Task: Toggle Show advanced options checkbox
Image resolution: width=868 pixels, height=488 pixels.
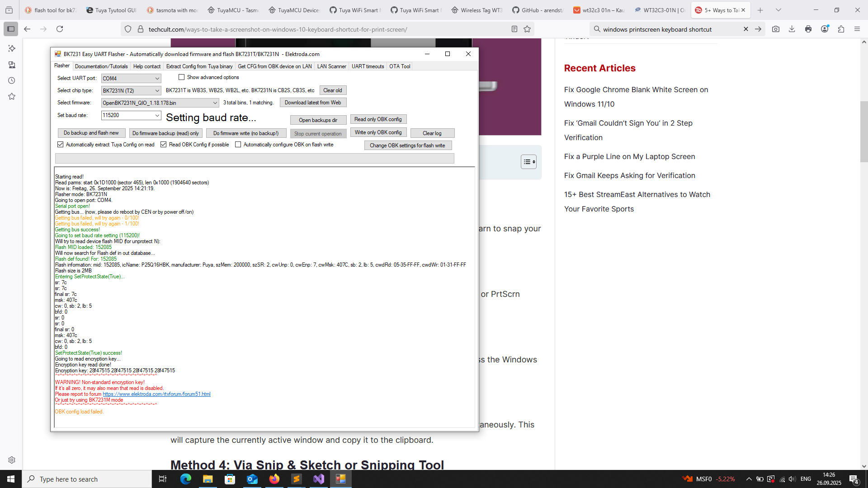Action: tap(182, 77)
